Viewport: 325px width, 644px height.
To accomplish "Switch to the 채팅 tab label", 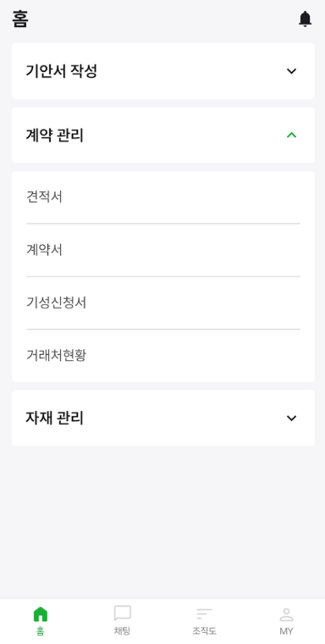I will [x=122, y=630].
